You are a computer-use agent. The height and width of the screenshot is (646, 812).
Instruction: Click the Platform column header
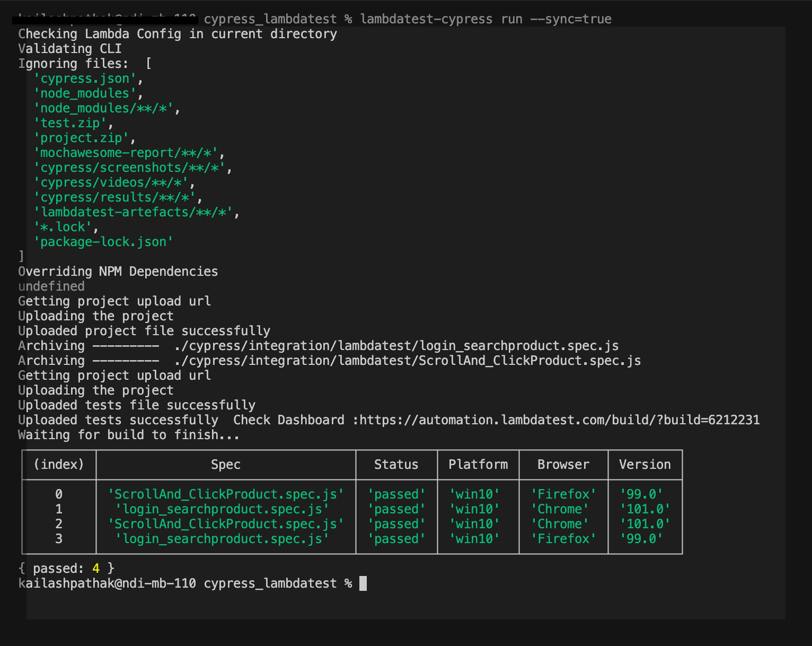pyautogui.click(x=478, y=465)
